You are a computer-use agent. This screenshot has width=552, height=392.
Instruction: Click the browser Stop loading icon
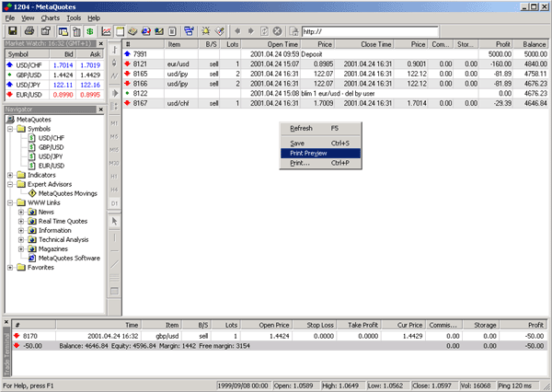(278, 31)
